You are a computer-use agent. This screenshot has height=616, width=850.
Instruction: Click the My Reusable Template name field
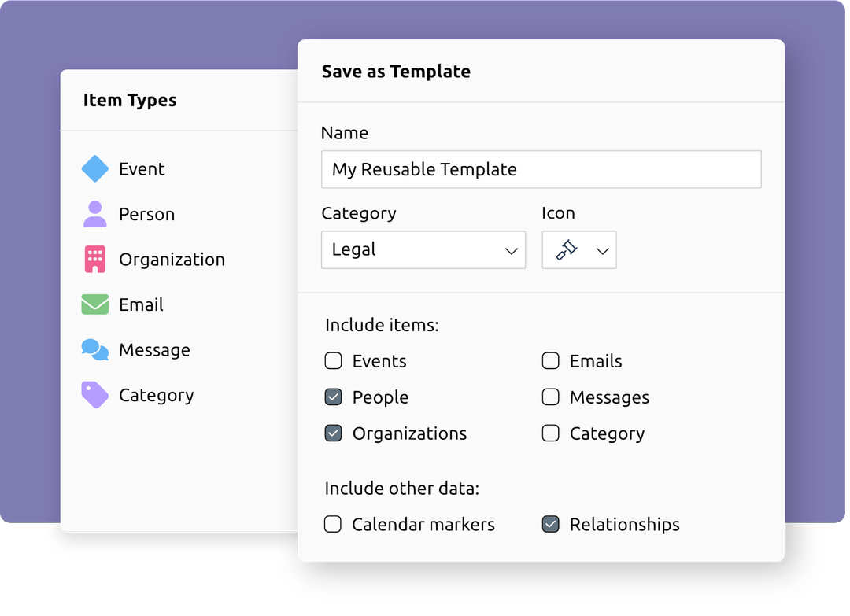pos(541,169)
